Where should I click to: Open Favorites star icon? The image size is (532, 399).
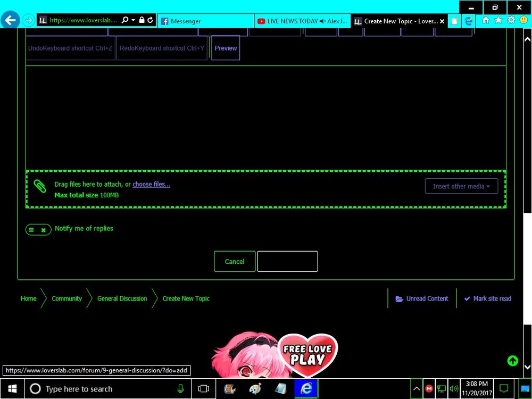click(498, 20)
